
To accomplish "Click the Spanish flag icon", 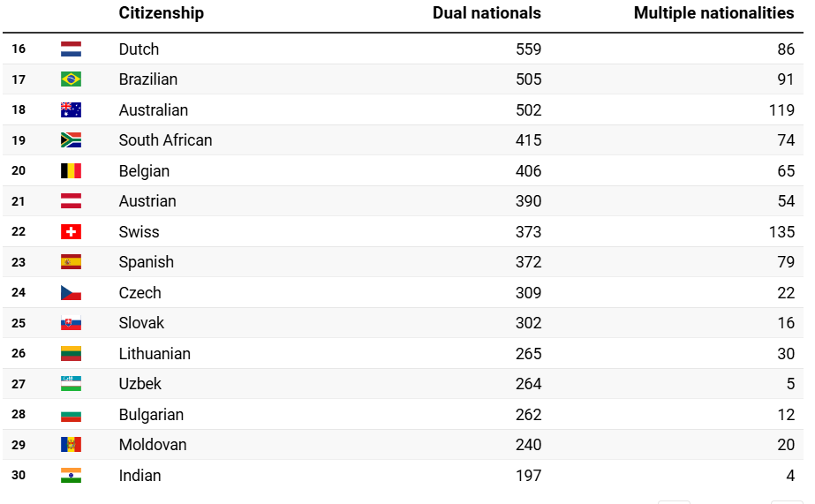I will click(71, 262).
